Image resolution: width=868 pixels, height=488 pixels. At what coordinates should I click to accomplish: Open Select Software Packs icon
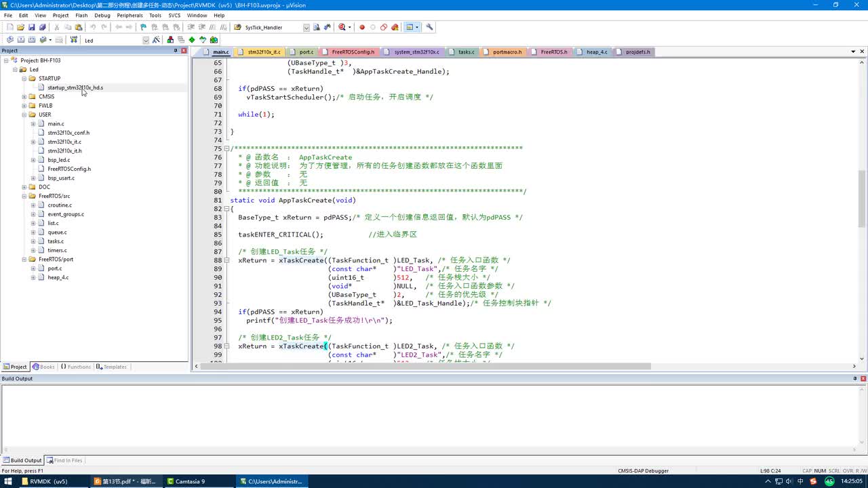coord(203,40)
